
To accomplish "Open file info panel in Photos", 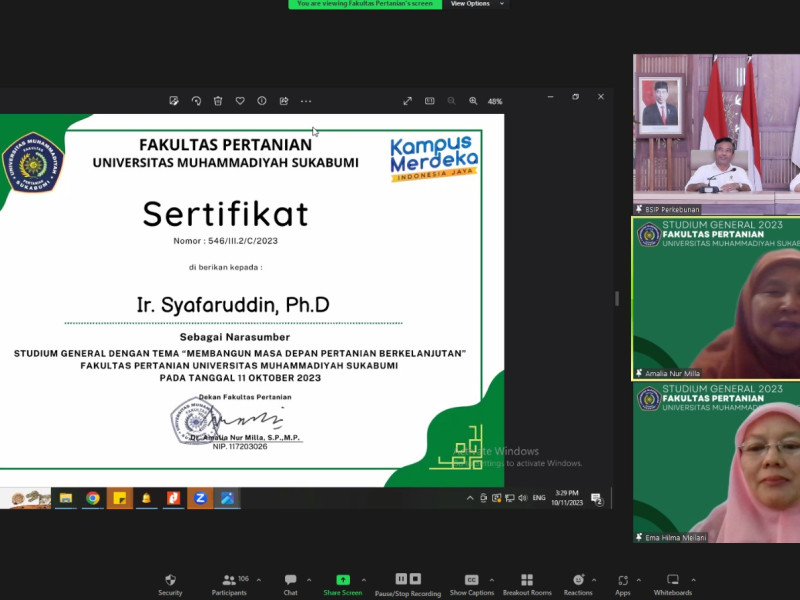I will coord(262,101).
